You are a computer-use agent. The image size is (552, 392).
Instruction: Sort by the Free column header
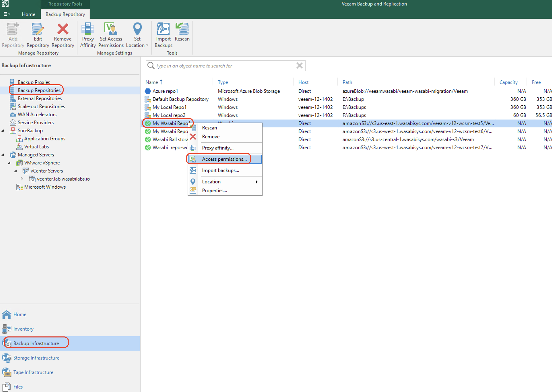point(536,82)
